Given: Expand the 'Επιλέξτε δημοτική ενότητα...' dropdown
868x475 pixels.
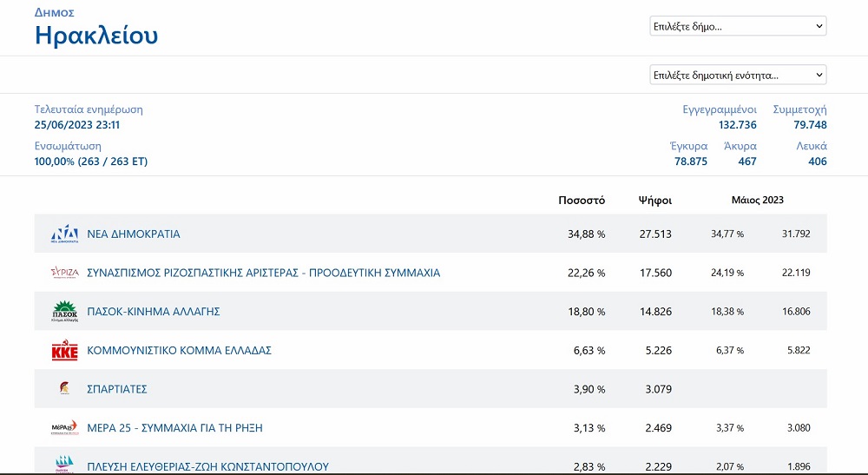Looking at the screenshot, I should click(738, 76).
